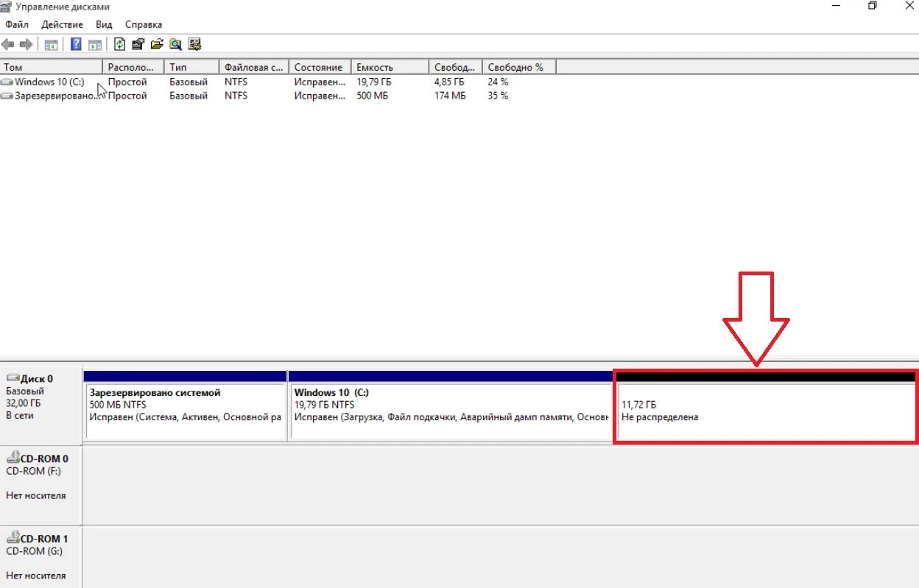The width and height of the screenshot is (919, 588).
Task: Click the 24 % free percentage cell
Action: click(498, 82)
